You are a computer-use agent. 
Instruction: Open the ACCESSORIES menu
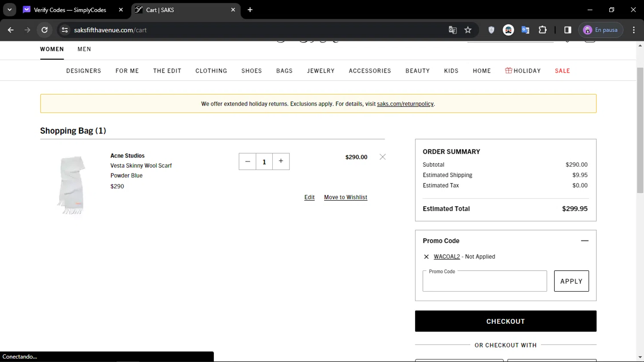click(370, 71)
